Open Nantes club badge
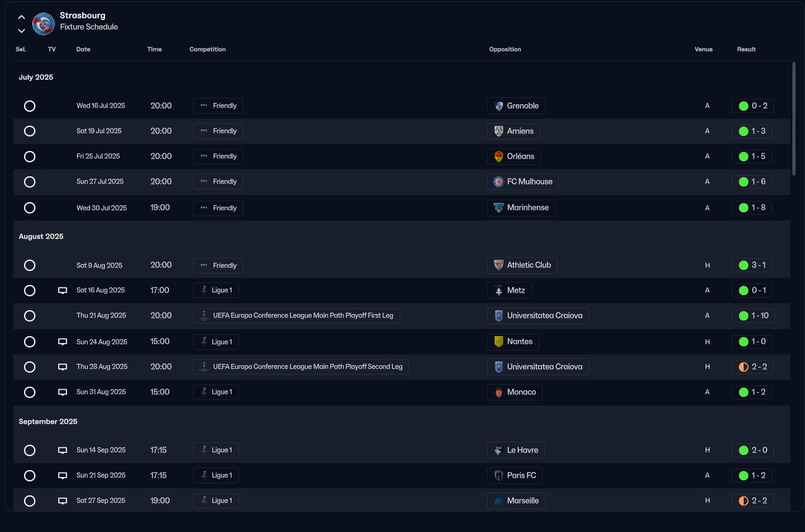This screenshot has width=805, height=532. tap(499, 342)
